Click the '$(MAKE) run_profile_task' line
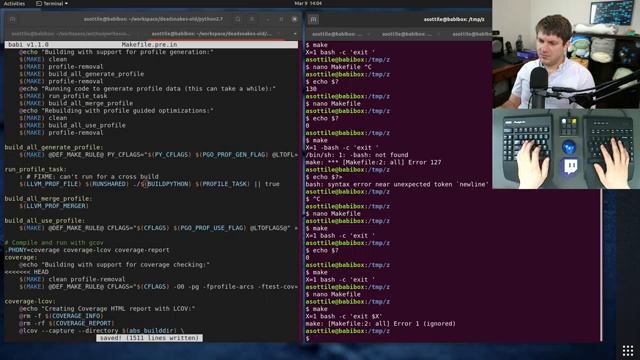640x360 pixels. click(x=63, y=96)
